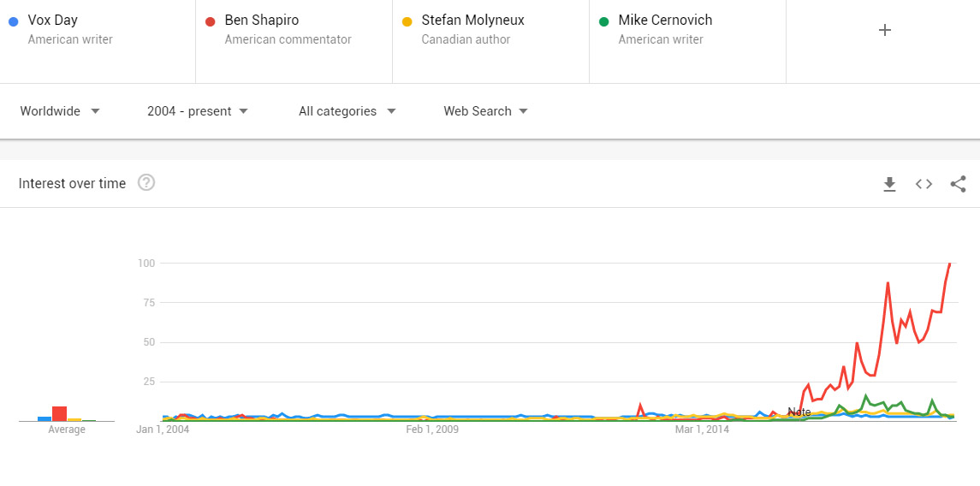
Task: Open the help icon beside Interest over time
Action: click(x=146, y=182)
